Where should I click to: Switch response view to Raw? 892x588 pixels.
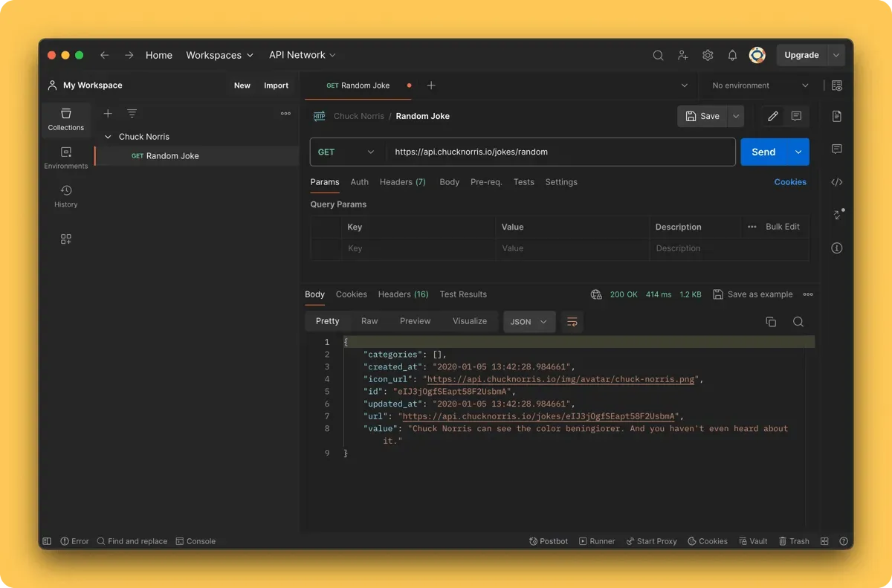(369, 321)
